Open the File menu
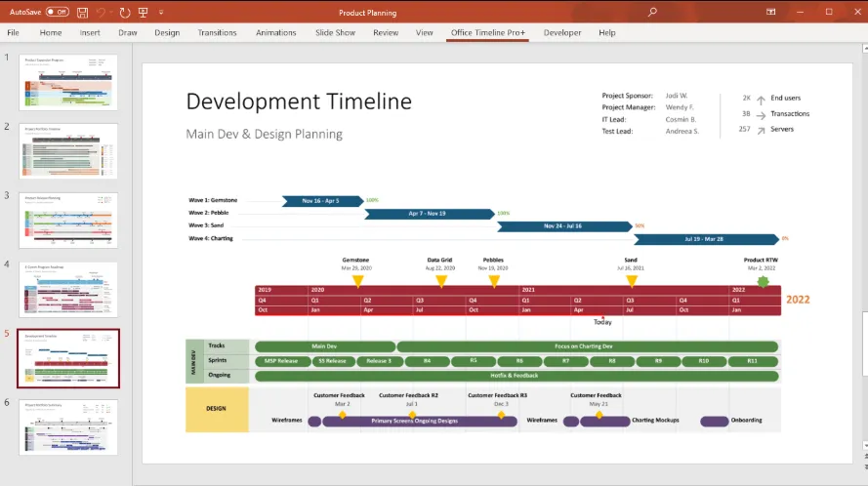 click(14, 32)
